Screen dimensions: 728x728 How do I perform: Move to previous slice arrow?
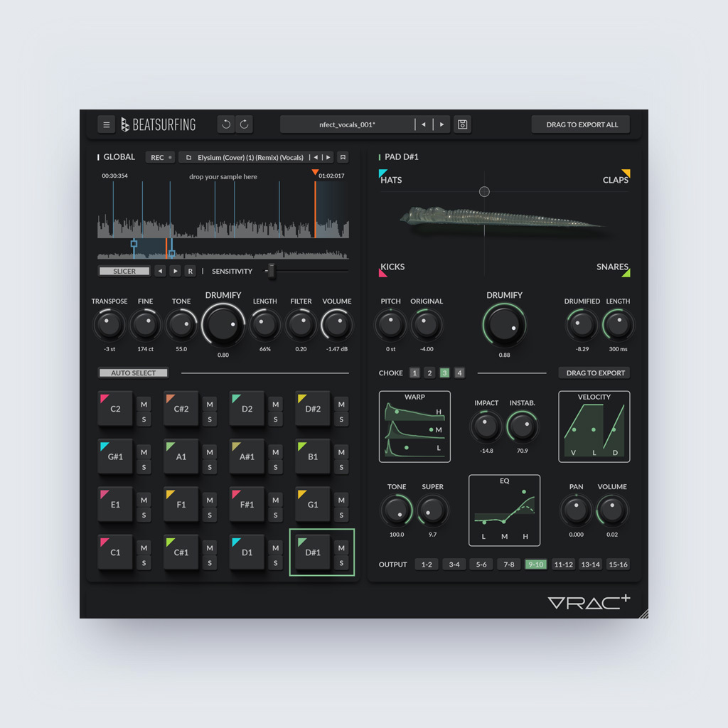point(160,271)
